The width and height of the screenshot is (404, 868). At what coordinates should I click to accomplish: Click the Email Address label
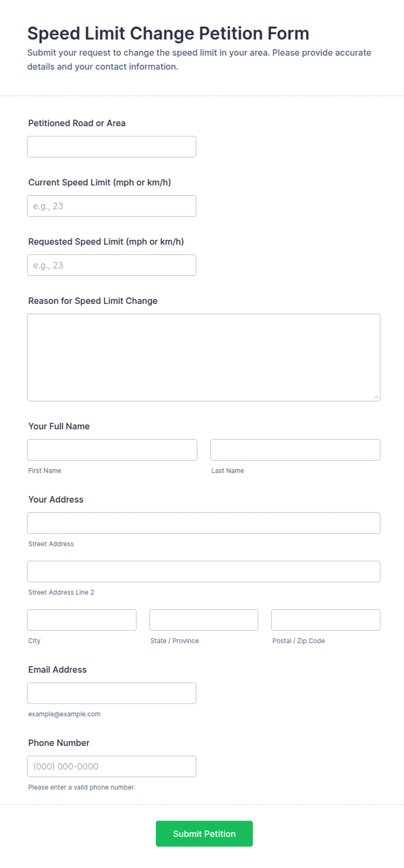pos(57,670)
